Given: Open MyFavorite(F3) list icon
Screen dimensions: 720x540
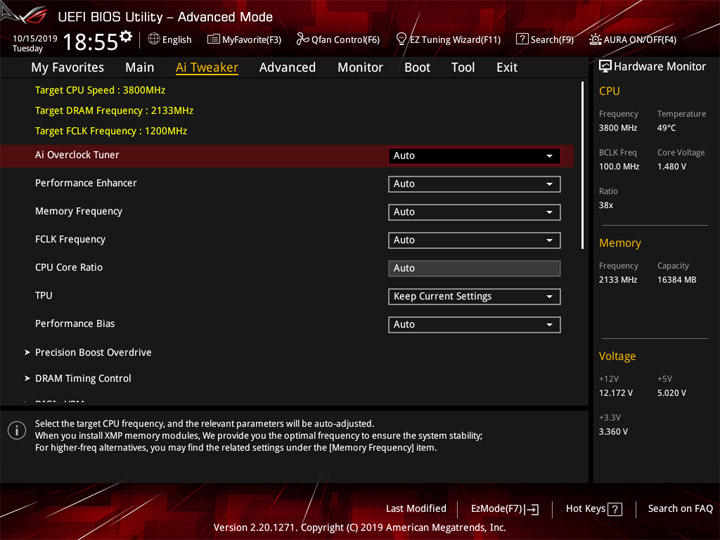Looking at the screenshot, I should (x=213, y=39).
